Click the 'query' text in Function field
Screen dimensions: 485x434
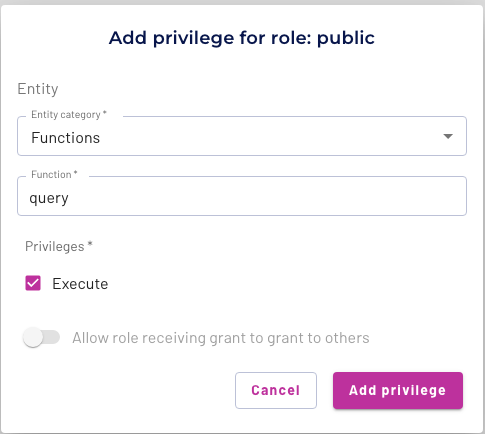pyautogui.click(x=49, y=198)
